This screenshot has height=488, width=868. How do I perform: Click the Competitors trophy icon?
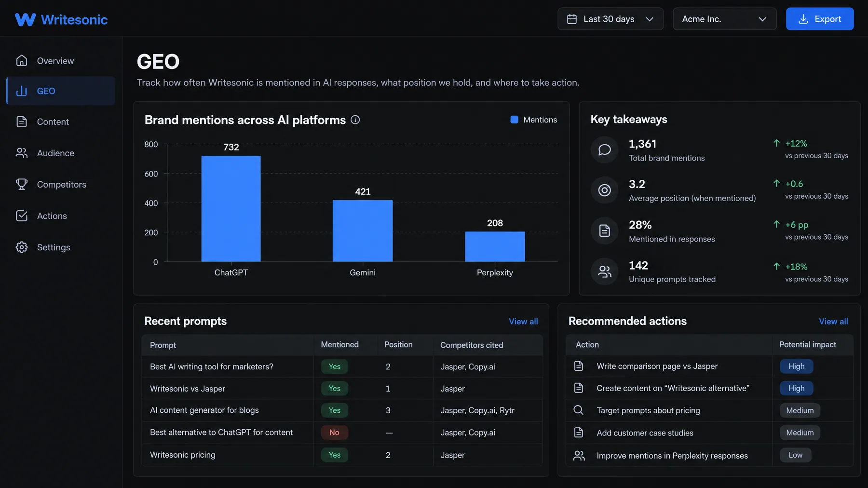(22, 184)
